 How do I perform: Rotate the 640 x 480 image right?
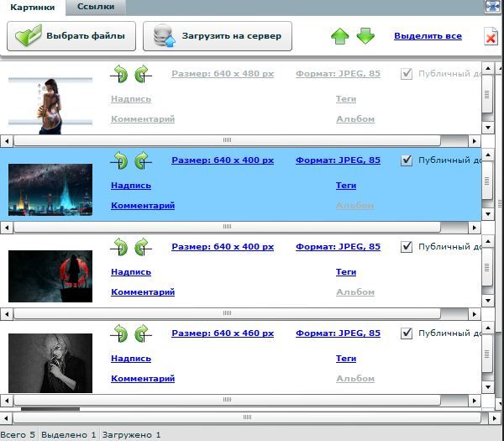point(143,74)
